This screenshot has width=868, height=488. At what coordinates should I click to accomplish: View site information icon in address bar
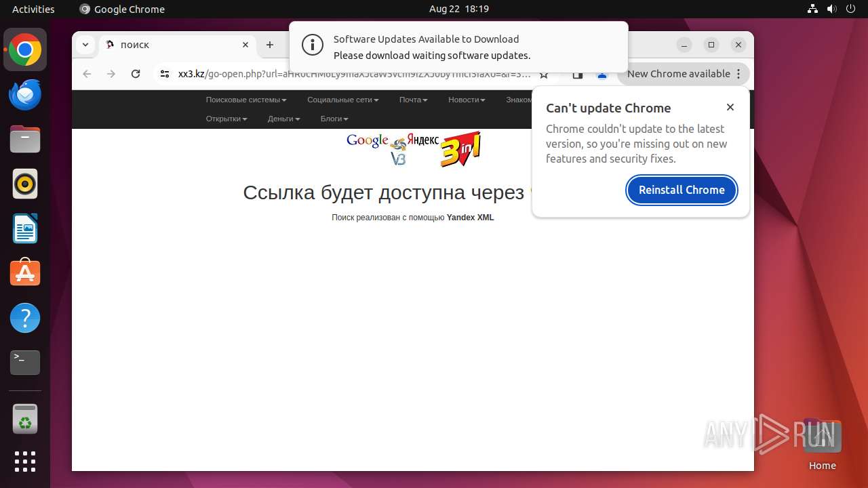[x=164, y=74]
